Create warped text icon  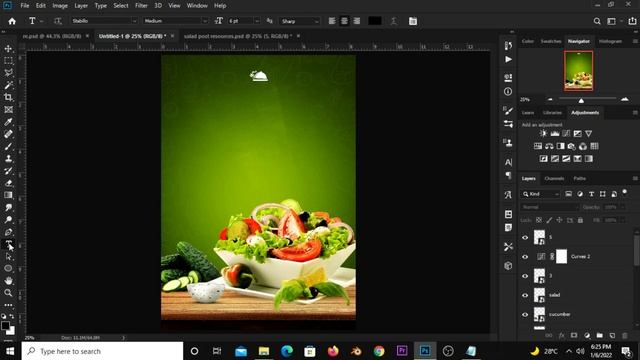(x=393, y=21)
